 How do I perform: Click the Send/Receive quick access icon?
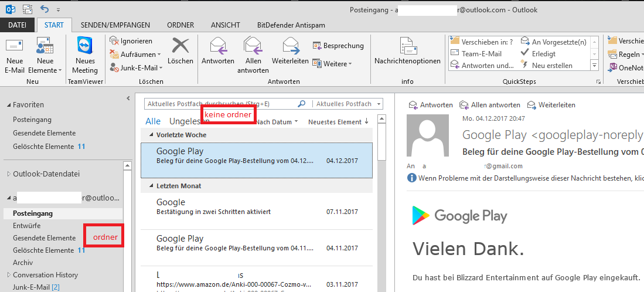(x=28, y=9)
